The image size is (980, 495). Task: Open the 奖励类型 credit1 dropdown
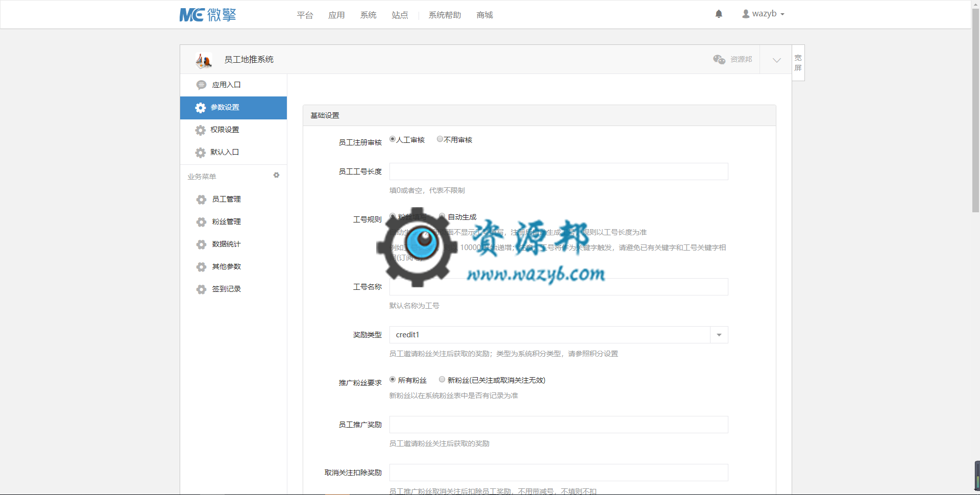coord(558,335)
